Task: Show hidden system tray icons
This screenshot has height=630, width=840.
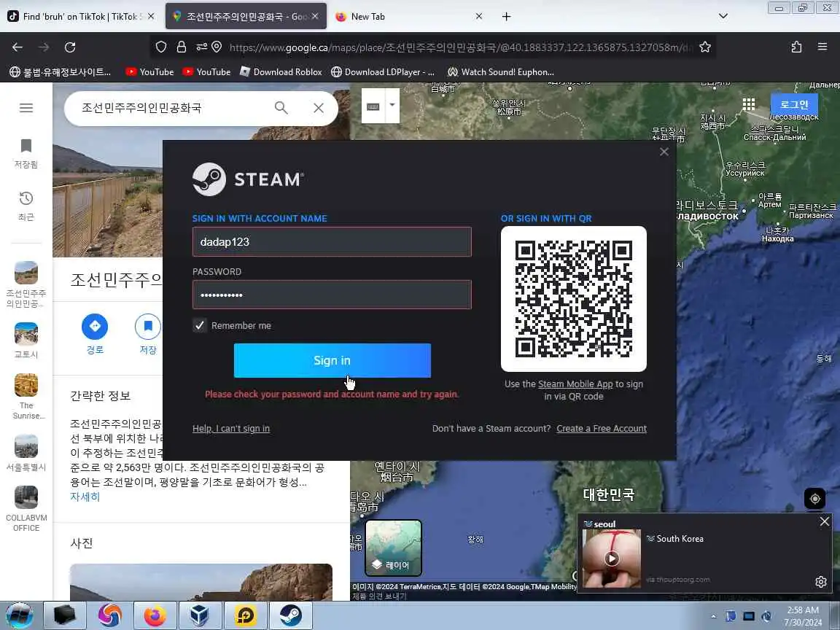Action: point(713,616)
